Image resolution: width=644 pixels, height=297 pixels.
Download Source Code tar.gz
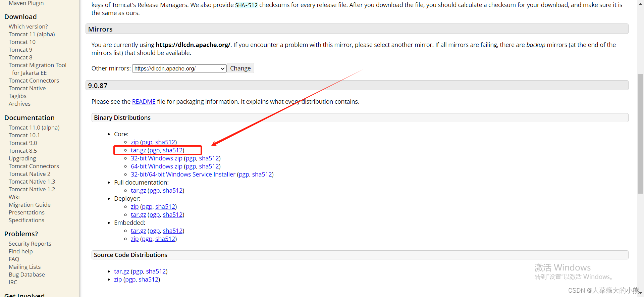(x=121, y=271)
